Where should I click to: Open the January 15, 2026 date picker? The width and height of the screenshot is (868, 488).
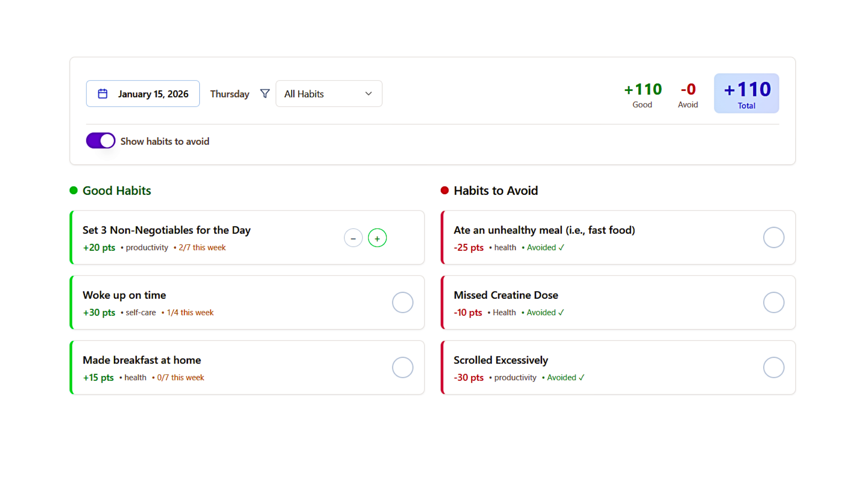[153, 94]
